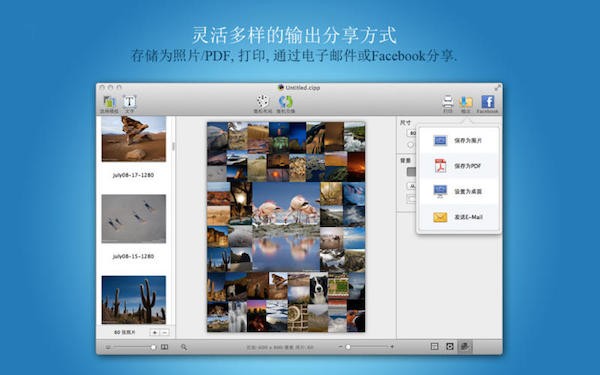Select thumbnail july08-15-1280 birds photo
This screenshot has width=600, height=375.
pyautogui.click(x=134, y=218)
